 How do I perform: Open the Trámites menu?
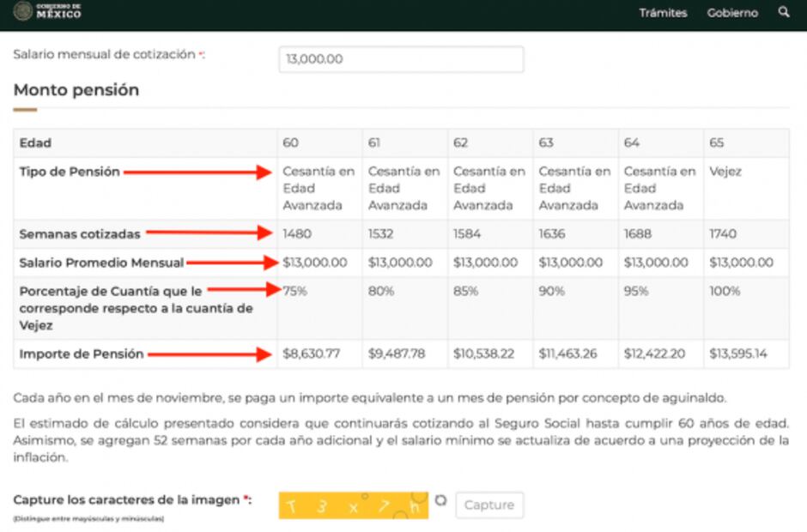click(x=663, y=13)
